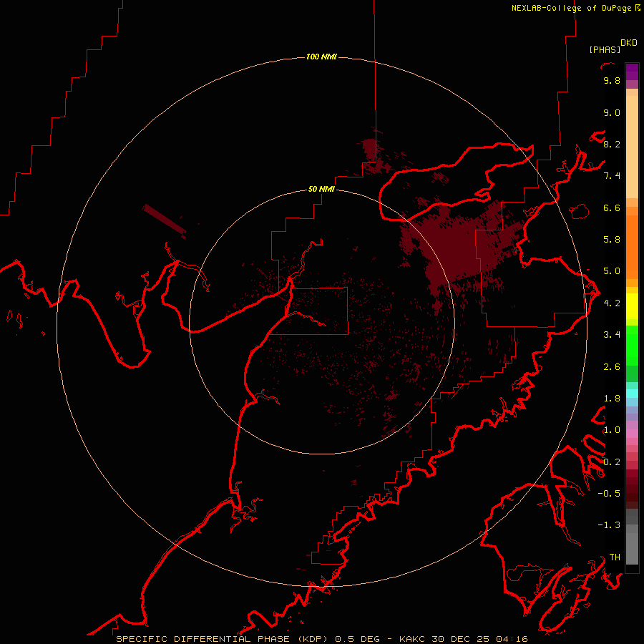The width and height of the screenshot is (644, 644).
Task: Pick the gray colorbar segment near TH
Action: 632,548
